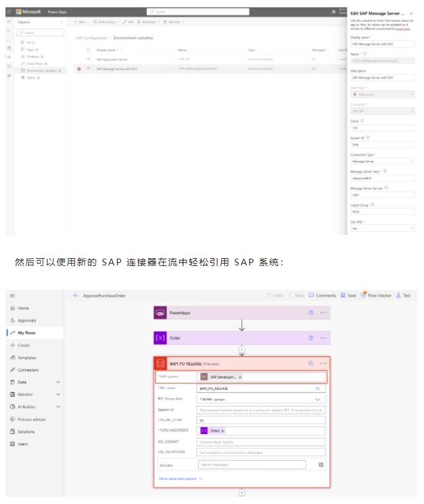Click the Learn more link
This screenshot has height=504, width=424.
[x=403, y=29]
